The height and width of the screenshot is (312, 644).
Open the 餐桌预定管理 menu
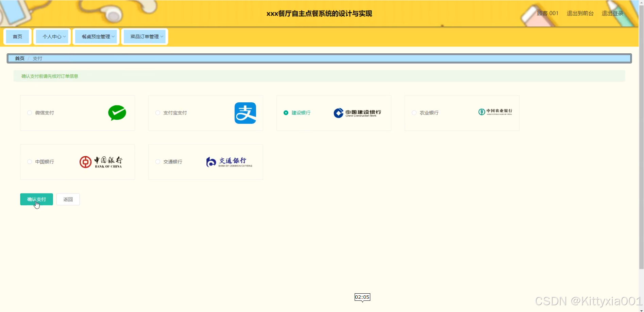96,37
